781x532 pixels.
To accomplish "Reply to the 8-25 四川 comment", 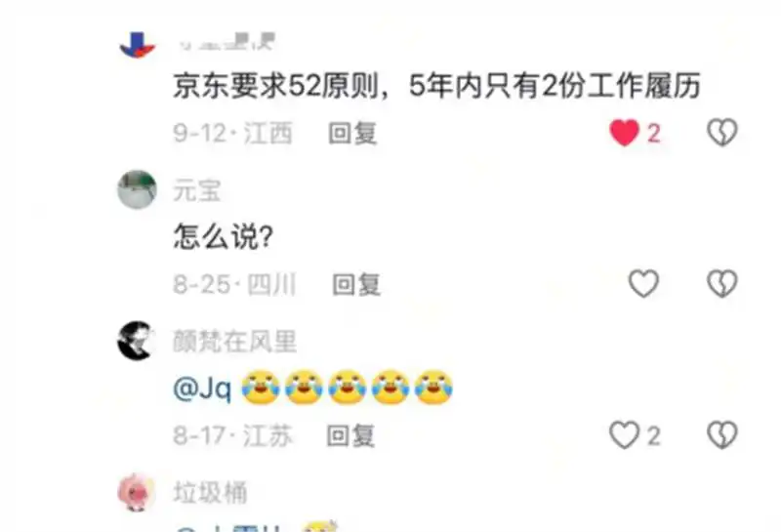I will tap(356, 285).
